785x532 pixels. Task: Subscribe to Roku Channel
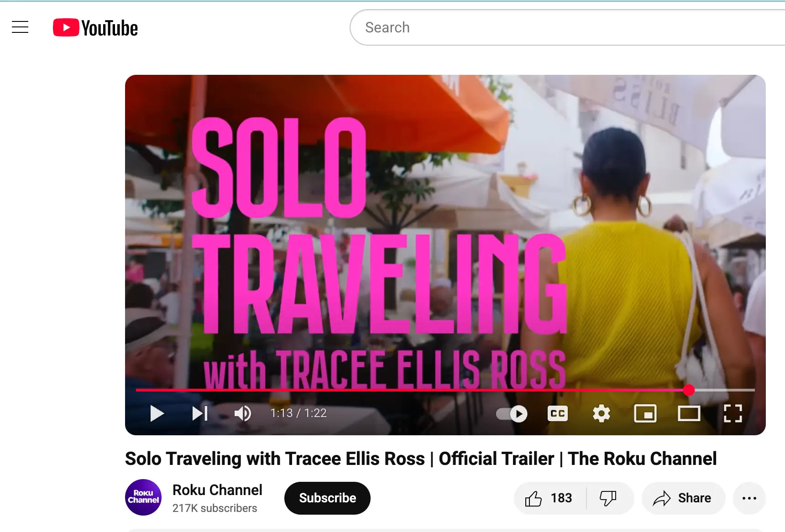pyautogui.click(x=327, y=498)
